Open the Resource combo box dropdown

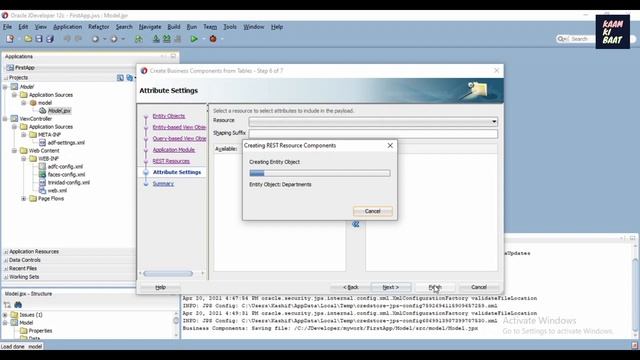pos(494,122)
